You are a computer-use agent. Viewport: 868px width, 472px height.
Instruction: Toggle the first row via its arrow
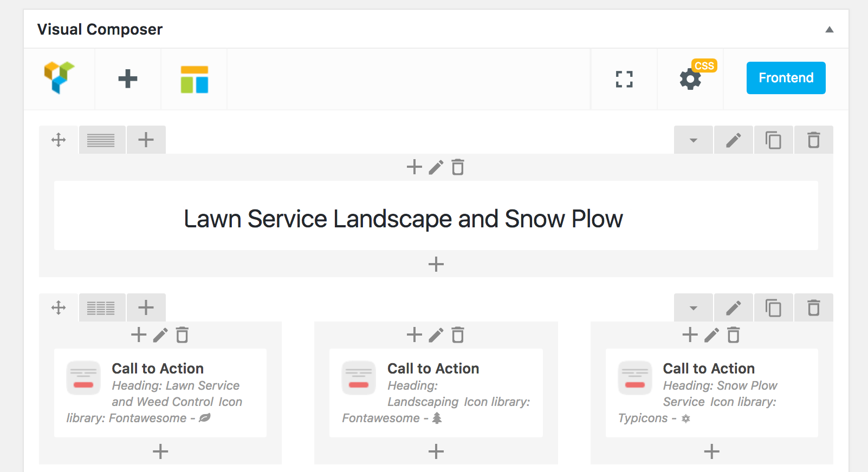click(694, 140)
